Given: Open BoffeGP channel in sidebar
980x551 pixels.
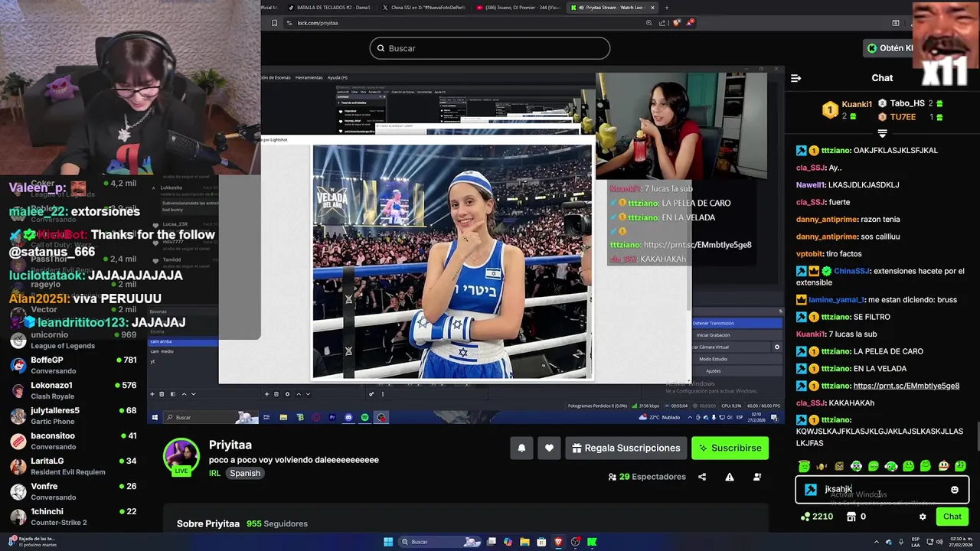Looking at the screenshot, I should 73,365.
